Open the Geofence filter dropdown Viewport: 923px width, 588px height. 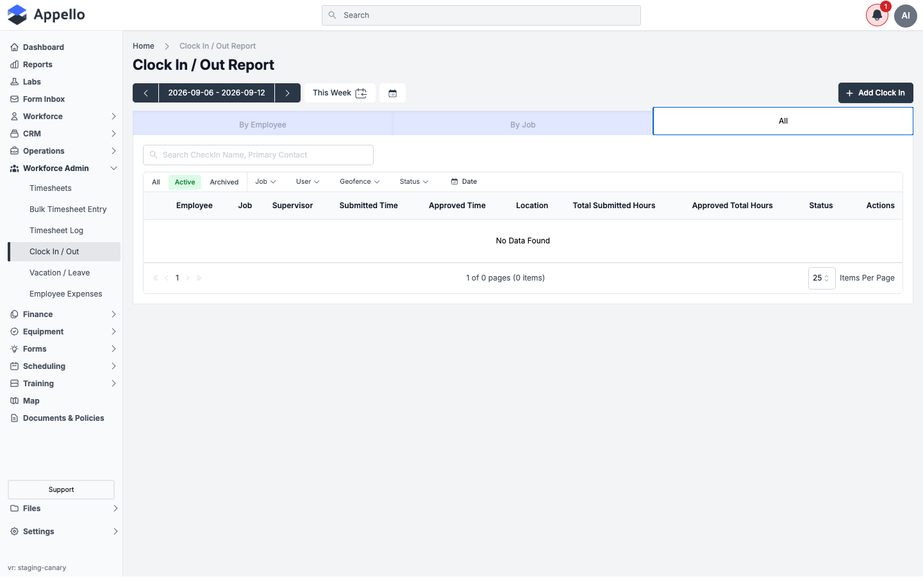[x=360, y=182]
